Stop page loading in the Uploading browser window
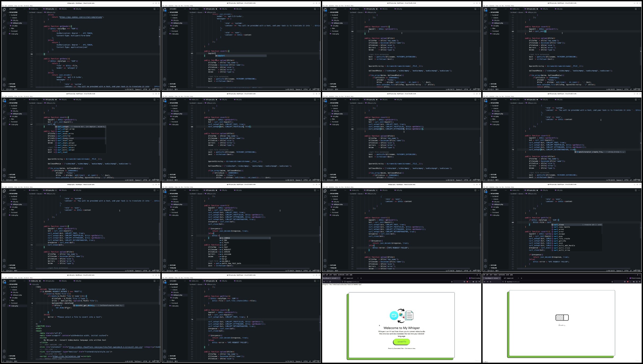Image resolution: width=643 pixels, height=364 pixels. (x=491, y=282)
